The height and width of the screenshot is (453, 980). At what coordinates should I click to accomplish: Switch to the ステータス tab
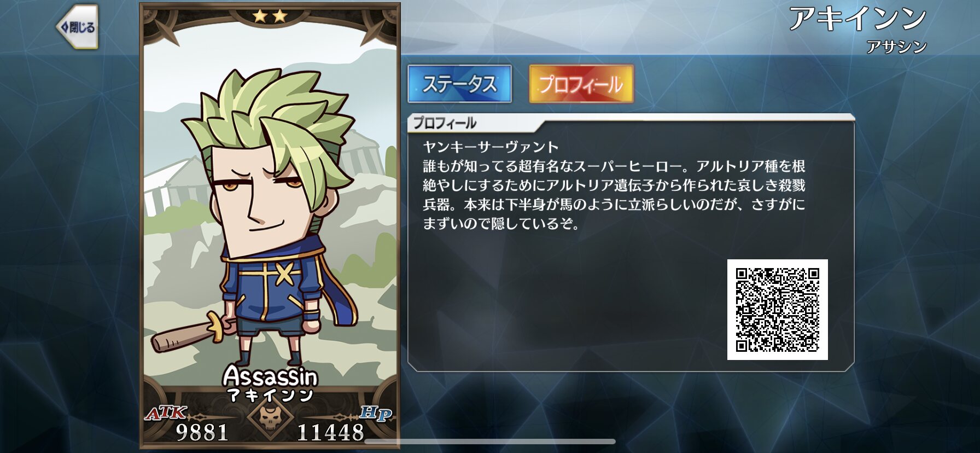(x=459, y=84)
